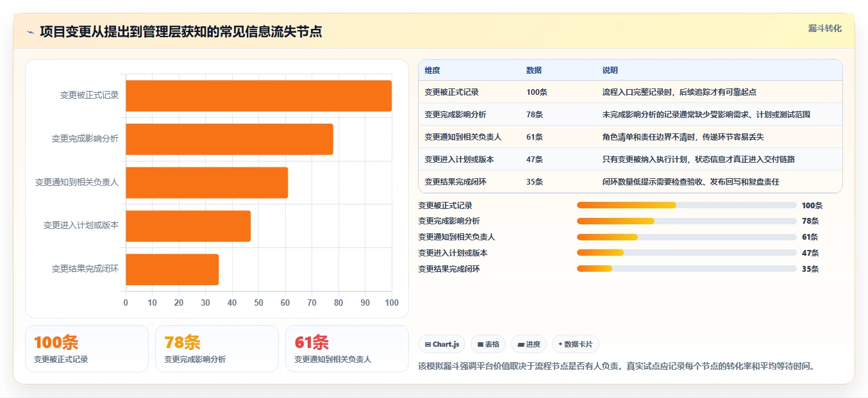This screenshot has width=868, height=398.
Task: Click the 100条 value in the table
Action: [x=537, y=92]
